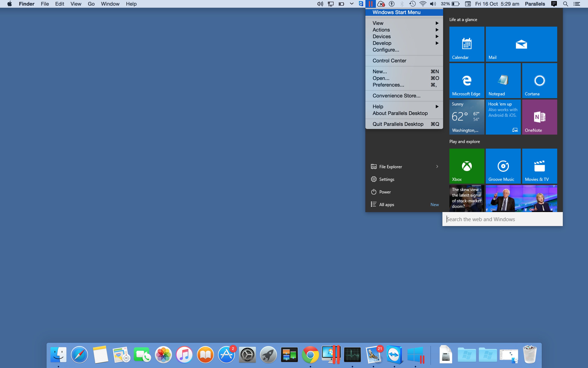The height and width of the screenshot is (368, 588).
Task: Choose New... in the Parallels menu
Action: tap(404, 71)
